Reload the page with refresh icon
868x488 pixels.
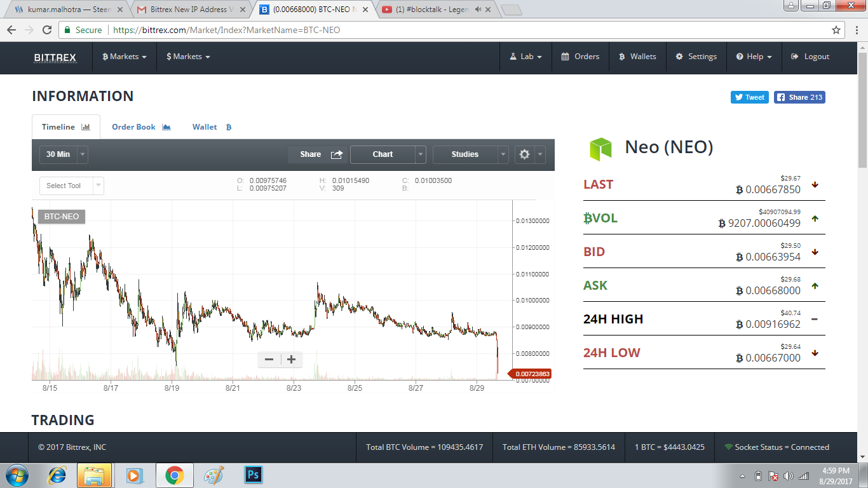tap(46, 30)
